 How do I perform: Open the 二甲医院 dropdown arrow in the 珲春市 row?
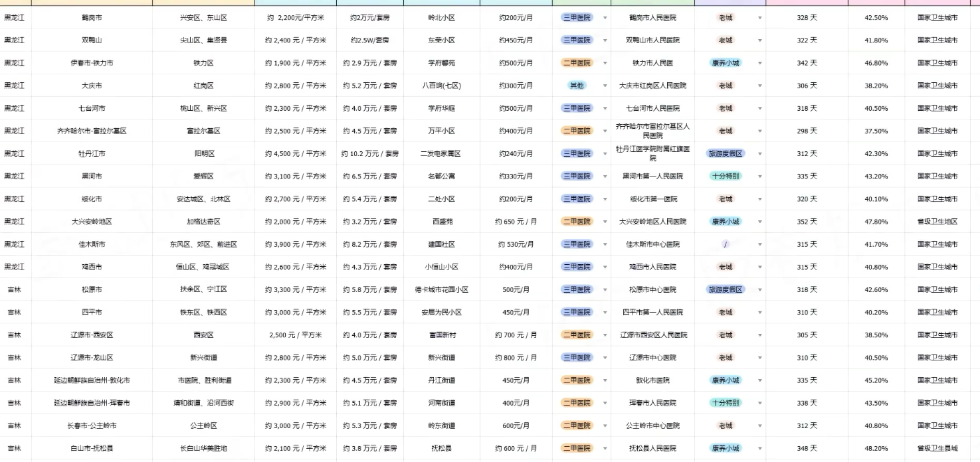(605, 403)
